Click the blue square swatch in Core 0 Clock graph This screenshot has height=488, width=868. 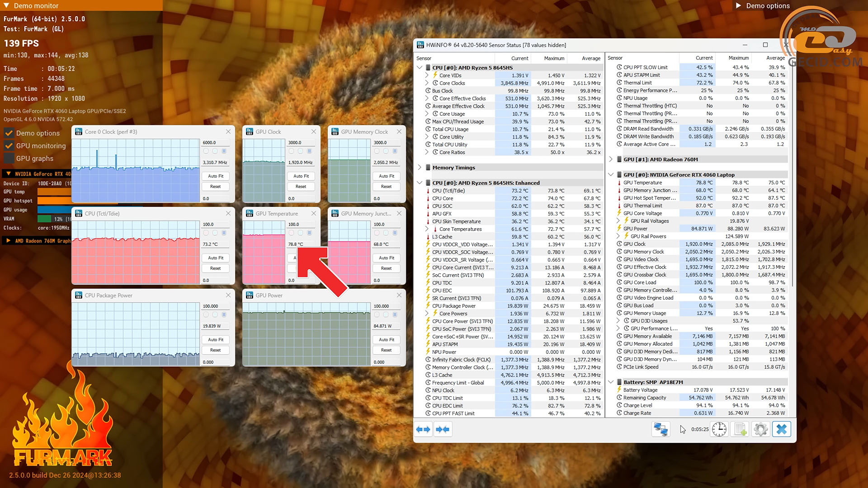(x=224, y=151)
